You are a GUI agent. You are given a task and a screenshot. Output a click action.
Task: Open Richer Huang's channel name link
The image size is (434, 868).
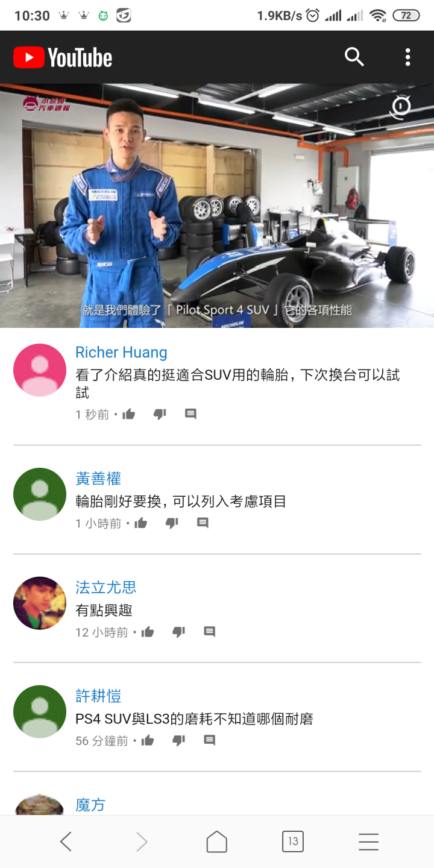[121, 352]
